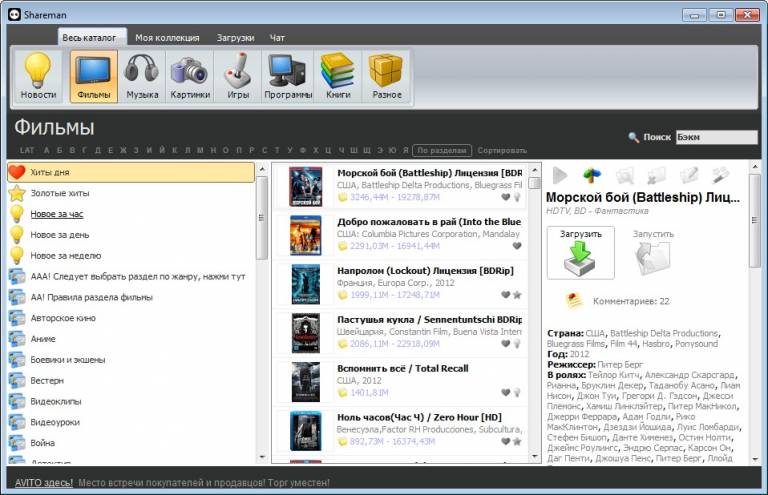Open Новое за час list
Viewport: 768px width, 495px height.
(x=131, y=214)
